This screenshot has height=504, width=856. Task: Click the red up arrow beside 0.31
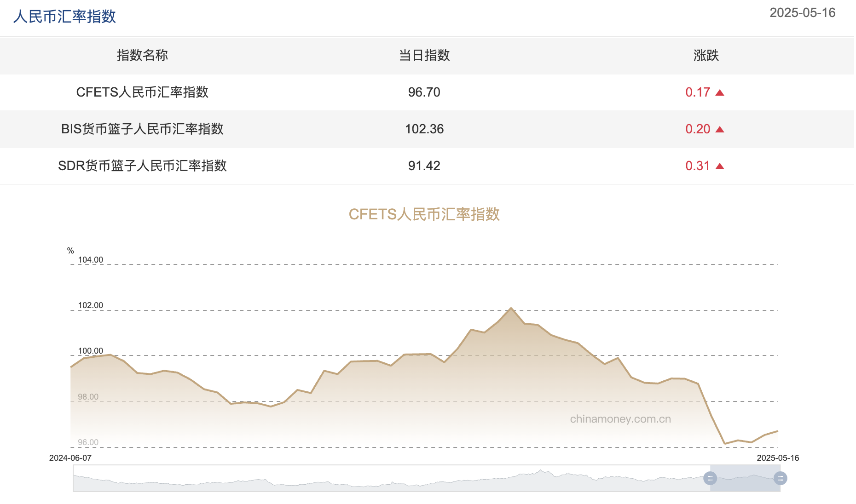tap(720, 166)
